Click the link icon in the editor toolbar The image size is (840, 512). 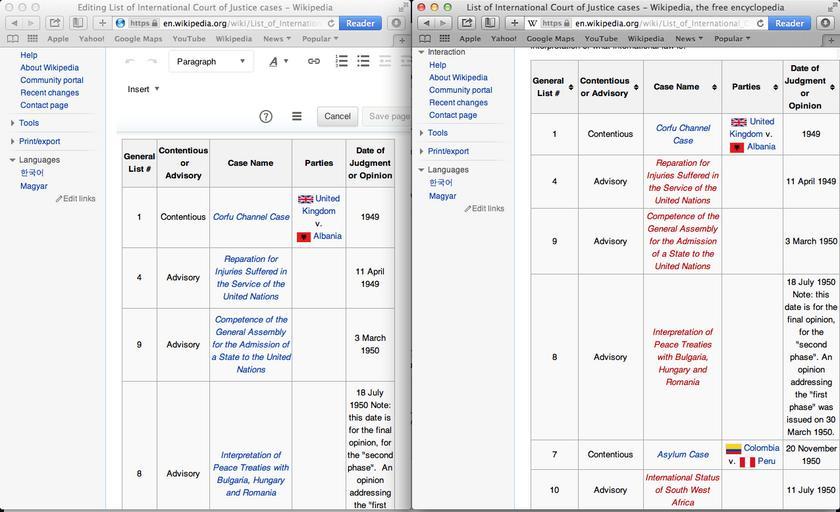tap(313, 61)
